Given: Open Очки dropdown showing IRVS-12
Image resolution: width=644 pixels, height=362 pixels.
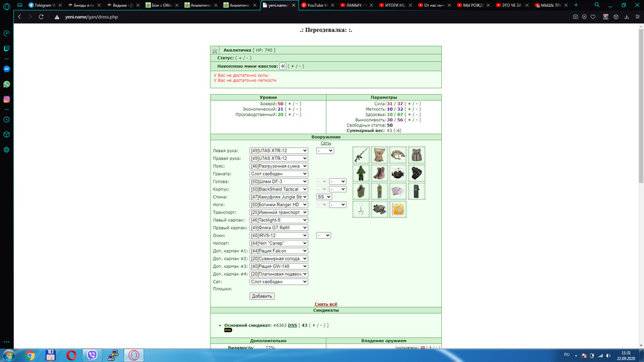Looking at the screenshot, I should coord(278,235).
